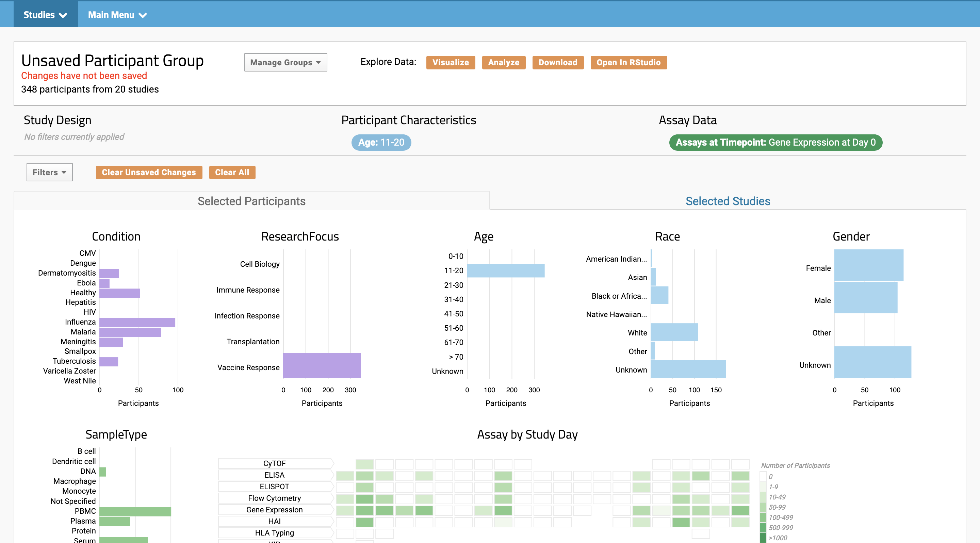980x543 pixels.
Task: Click the ELISPOT assay row label
Action: click(x=275, y=486)
